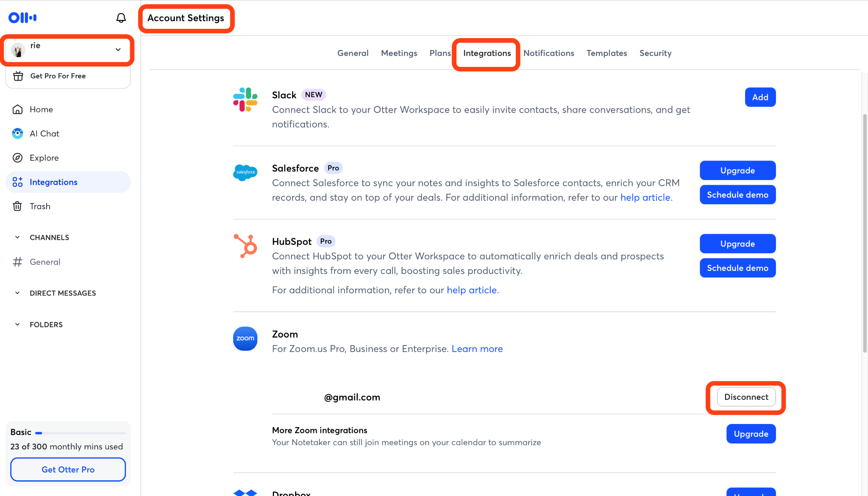Click the Otter logo icon
The width and height of the screenshot is (868, 496).
pos(22,18)
